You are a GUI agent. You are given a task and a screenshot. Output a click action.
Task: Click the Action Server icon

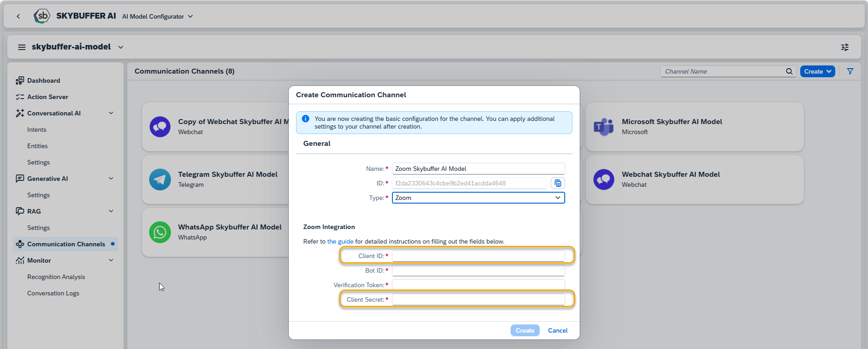20,97
